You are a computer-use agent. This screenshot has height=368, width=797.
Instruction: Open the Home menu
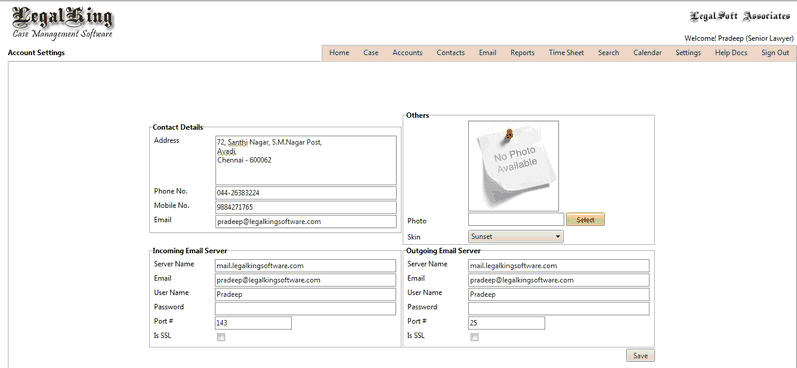[x=339, y=53]
